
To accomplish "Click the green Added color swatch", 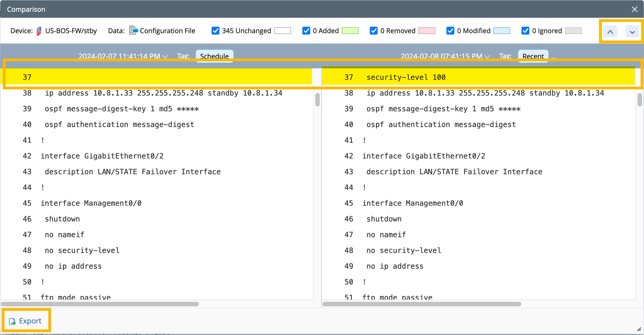I will (350, 31).
